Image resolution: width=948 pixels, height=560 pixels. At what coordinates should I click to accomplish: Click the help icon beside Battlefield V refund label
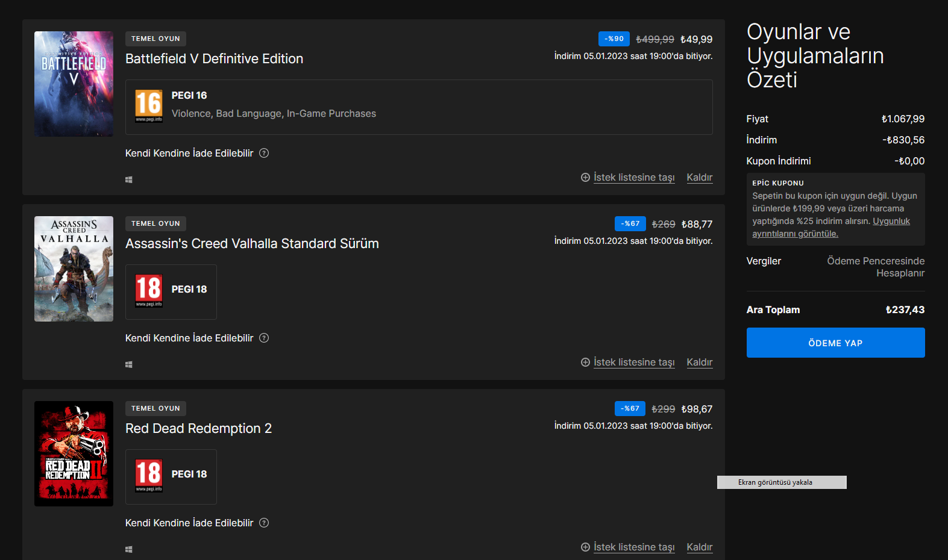264,153
